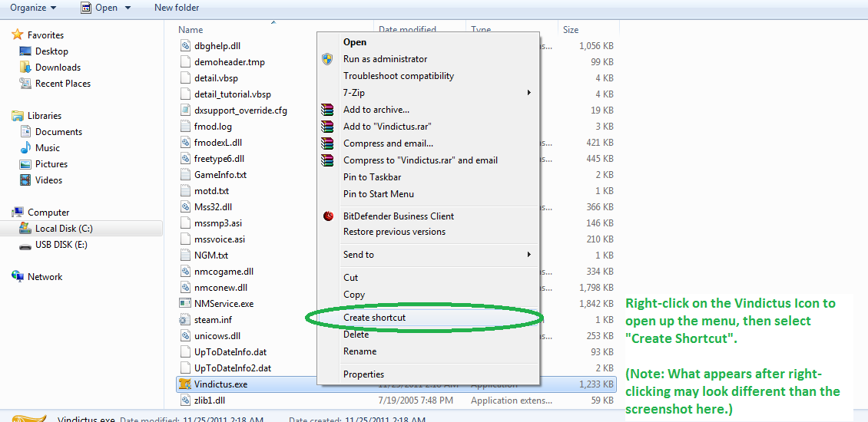Click the Desktop icon in Favorites

(25, 51)
